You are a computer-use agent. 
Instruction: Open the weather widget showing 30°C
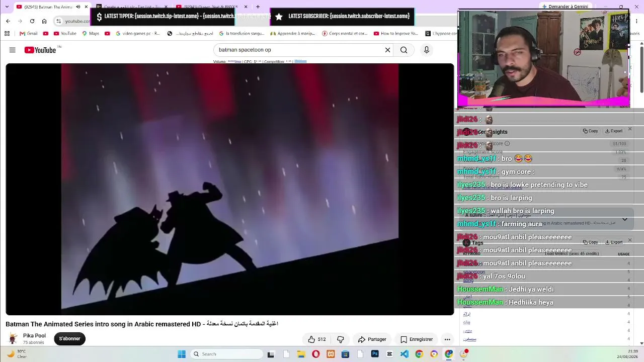click(16, 354)
